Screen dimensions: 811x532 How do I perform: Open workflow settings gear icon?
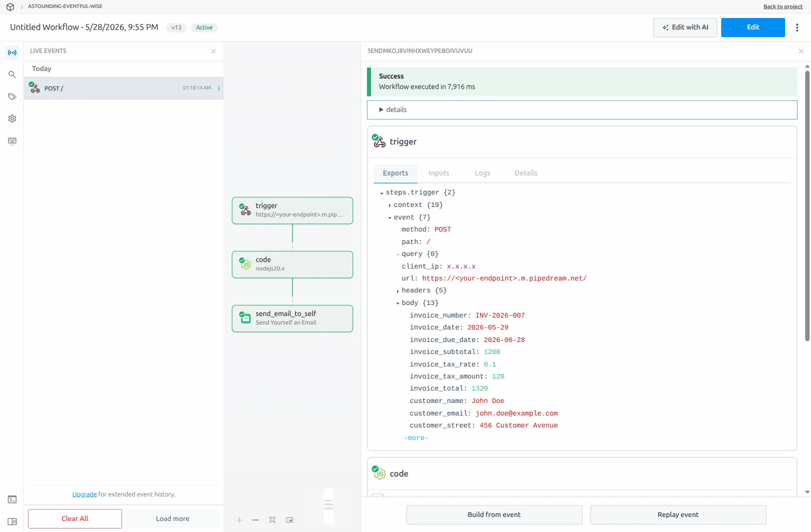12,119
